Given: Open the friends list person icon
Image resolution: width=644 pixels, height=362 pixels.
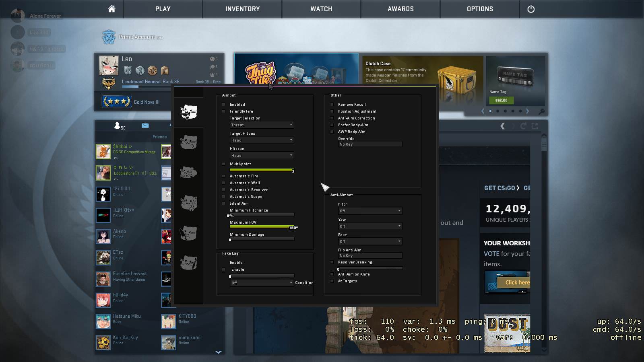Looking at the screenshot, I should click(118, 126).
